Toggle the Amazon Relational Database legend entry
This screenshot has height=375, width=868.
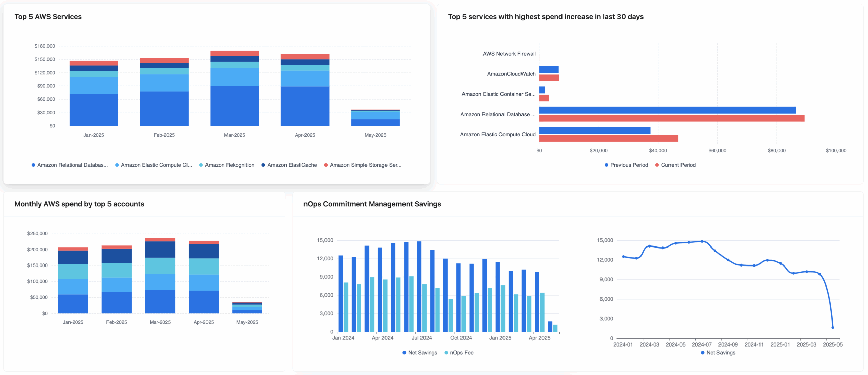[x=70, y=165]
